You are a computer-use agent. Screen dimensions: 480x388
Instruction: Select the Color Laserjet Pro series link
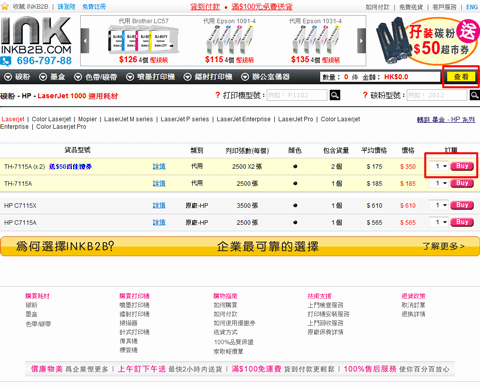click(x=61, y=127)
